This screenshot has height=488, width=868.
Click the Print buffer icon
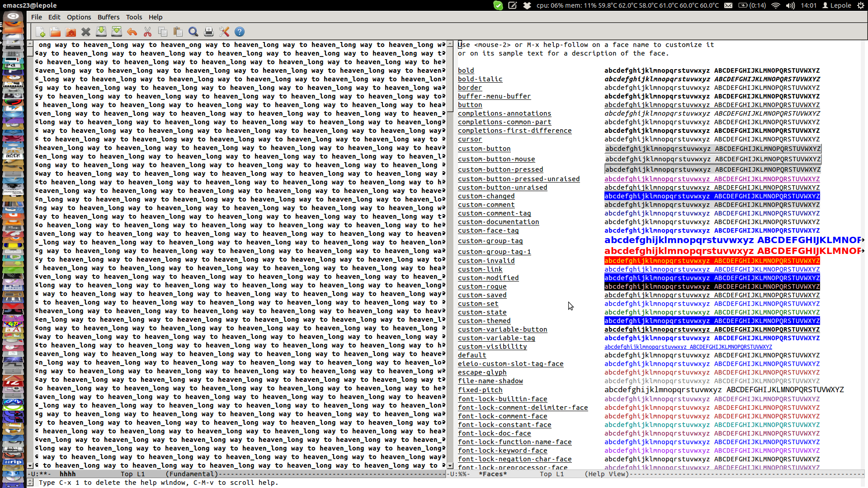click(208, 32)
